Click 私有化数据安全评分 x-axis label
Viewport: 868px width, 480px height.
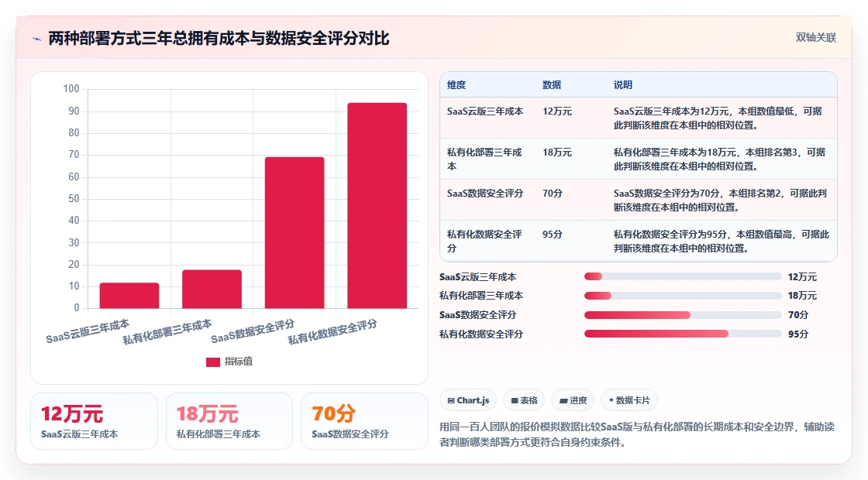(x=332, y=332)
